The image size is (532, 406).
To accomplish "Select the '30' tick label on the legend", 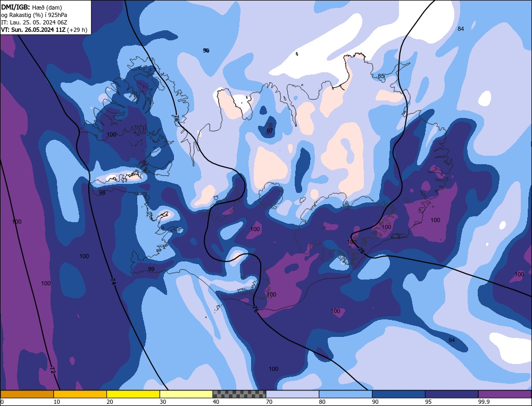I will point(163,402).
